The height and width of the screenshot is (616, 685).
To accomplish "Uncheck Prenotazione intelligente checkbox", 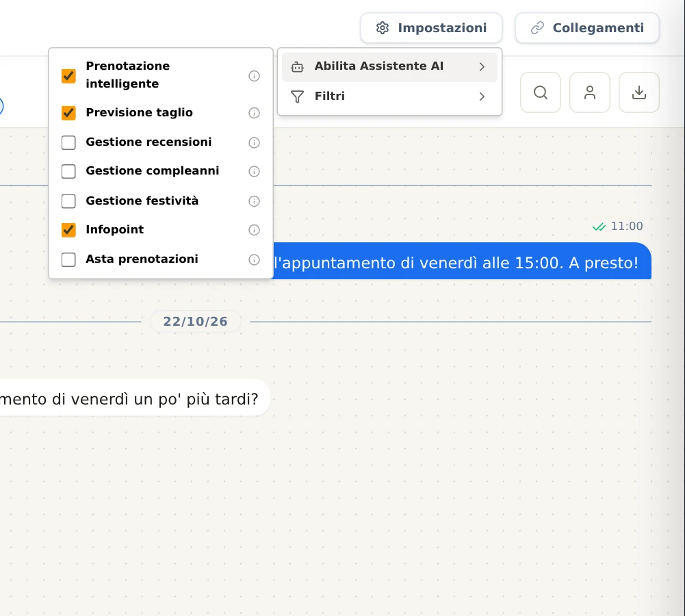I will [x=68, y=76].
